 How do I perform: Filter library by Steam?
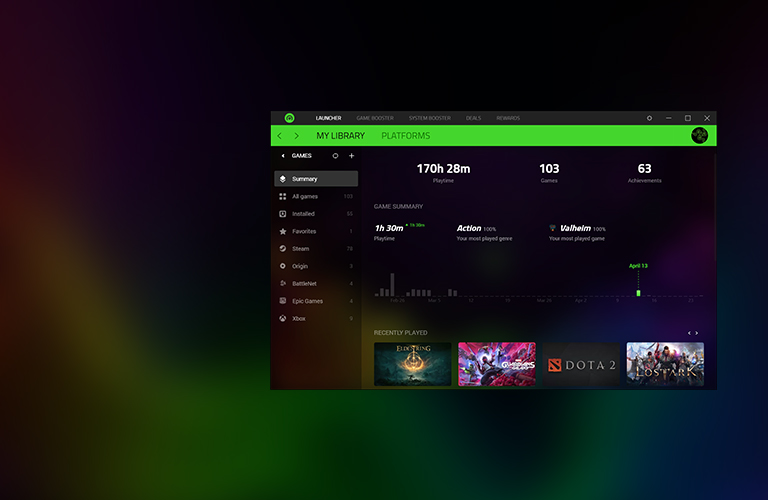[x=316, y=249]
